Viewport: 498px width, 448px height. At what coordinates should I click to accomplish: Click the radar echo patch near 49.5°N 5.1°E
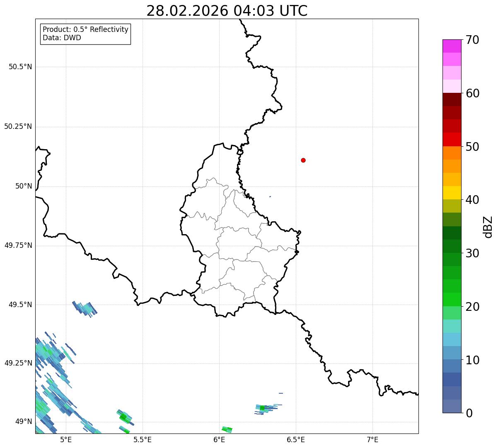[x=85, y=309]
